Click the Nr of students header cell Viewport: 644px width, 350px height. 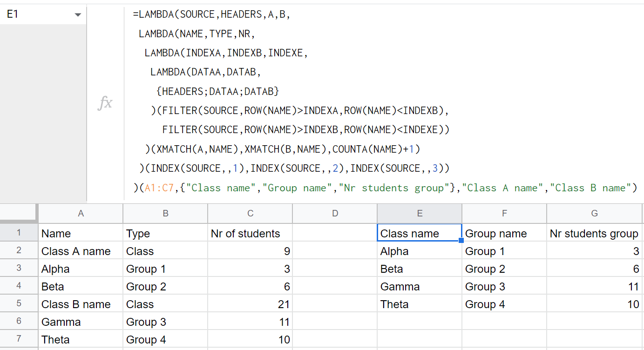point(250,233)
